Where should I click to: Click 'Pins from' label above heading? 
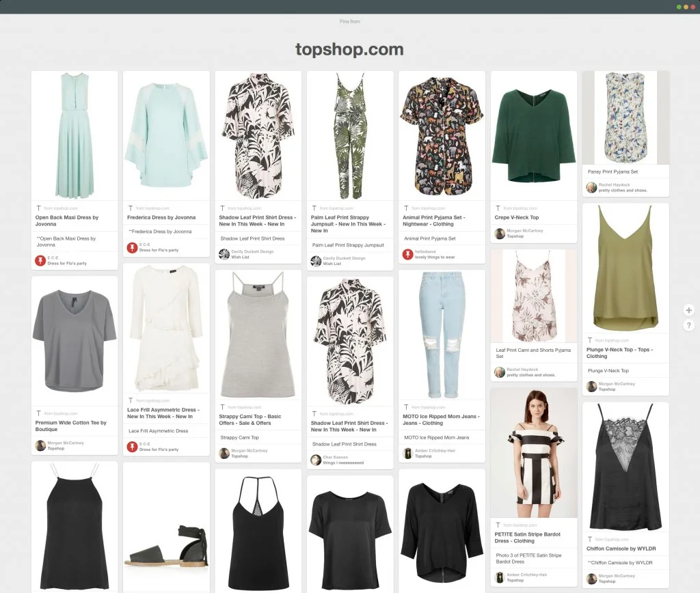(349, 21)
